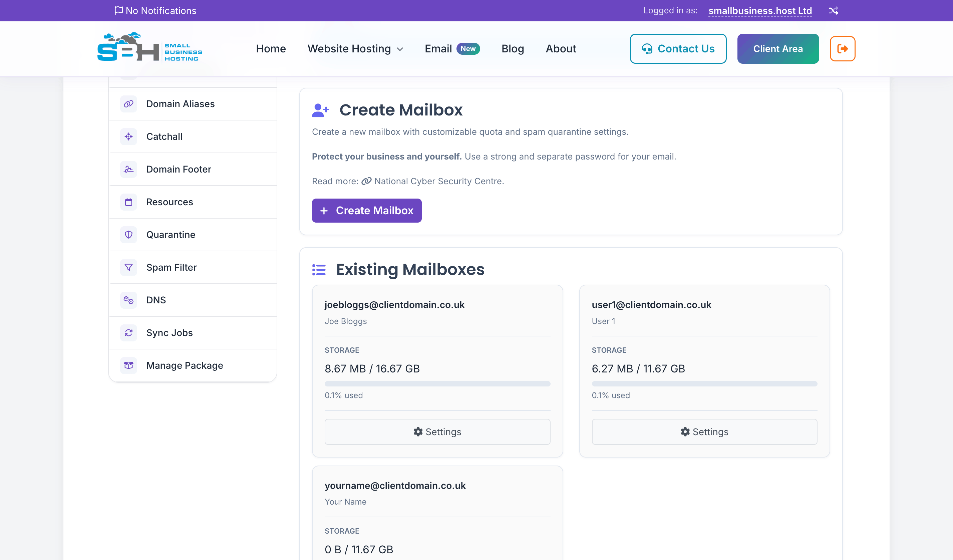Click the SBH Small Business Hosting logo
The image size is (953, 560).
[x=150, y=48]
